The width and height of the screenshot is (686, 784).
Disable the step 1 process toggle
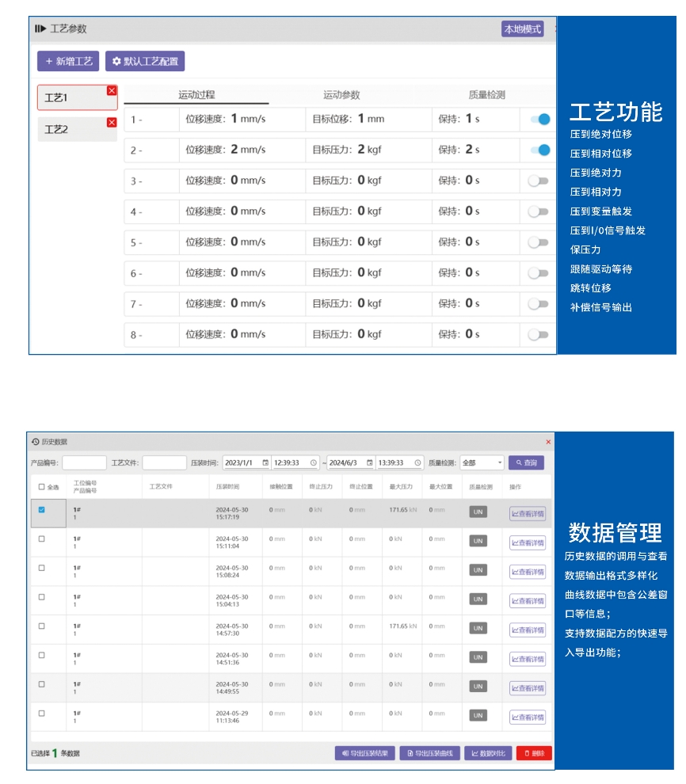pos(539,120)
